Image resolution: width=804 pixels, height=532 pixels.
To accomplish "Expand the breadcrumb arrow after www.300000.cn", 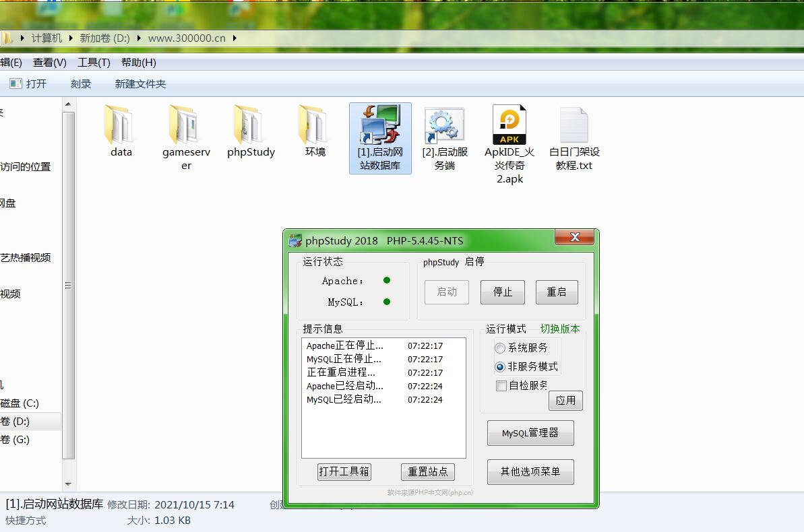I will [235, 38].
